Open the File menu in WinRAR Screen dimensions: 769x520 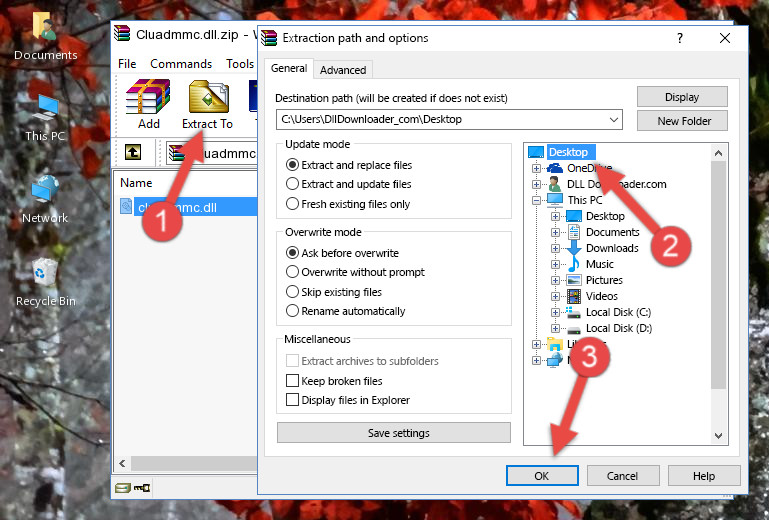[127, 64]
